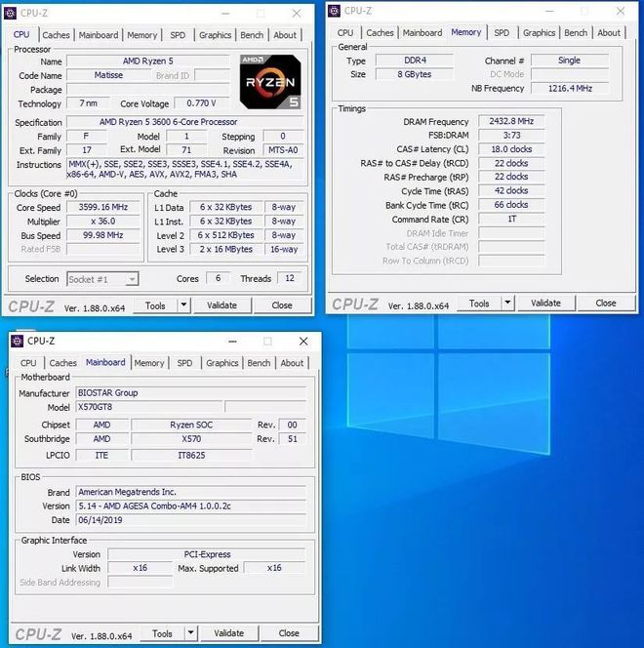Open Graphics tab in Mainboard window
This screenshot has width=644, height=648.
221,363
